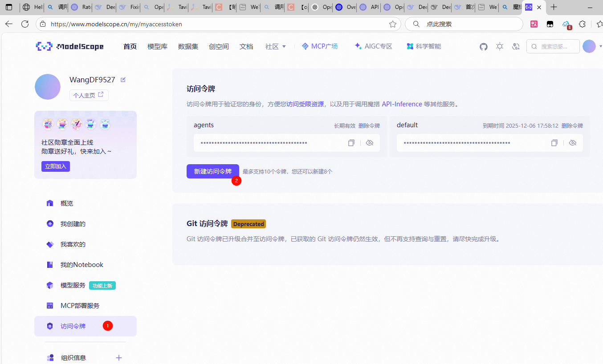Open 科学智能 in the top navigation

tap(424, 46)
